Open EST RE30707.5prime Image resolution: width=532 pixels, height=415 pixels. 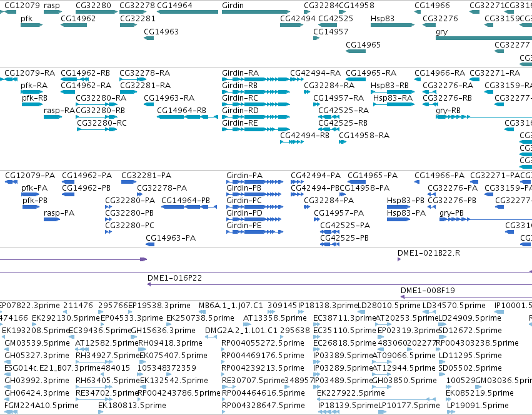point(253,381)
